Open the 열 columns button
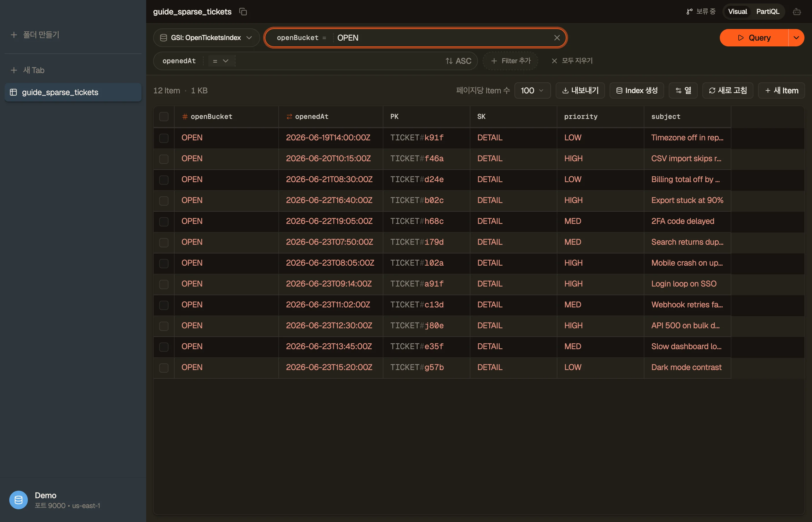812x522 pixels. point(683,90)
